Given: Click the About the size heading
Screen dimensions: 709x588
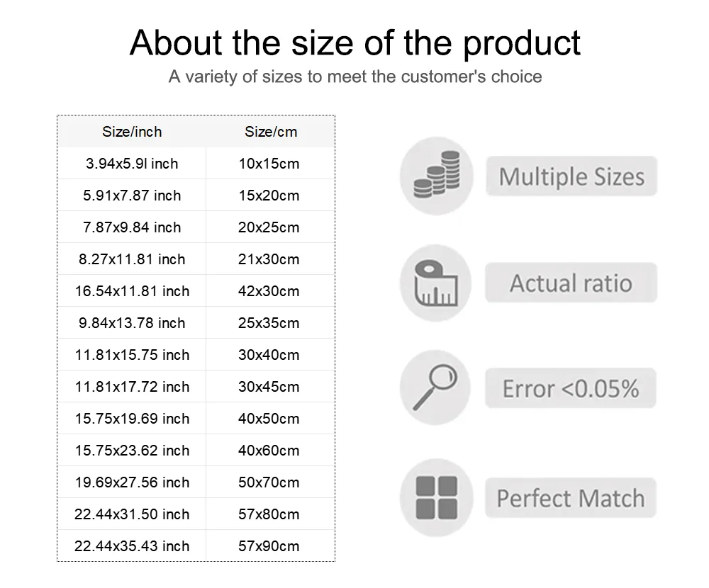Looking at the screenshot, I should click(x=355, y=43).
